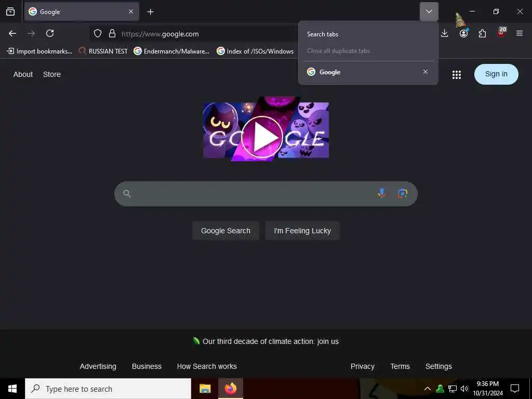
Task: Open climate action join us link
Action: tap(270, 341)
